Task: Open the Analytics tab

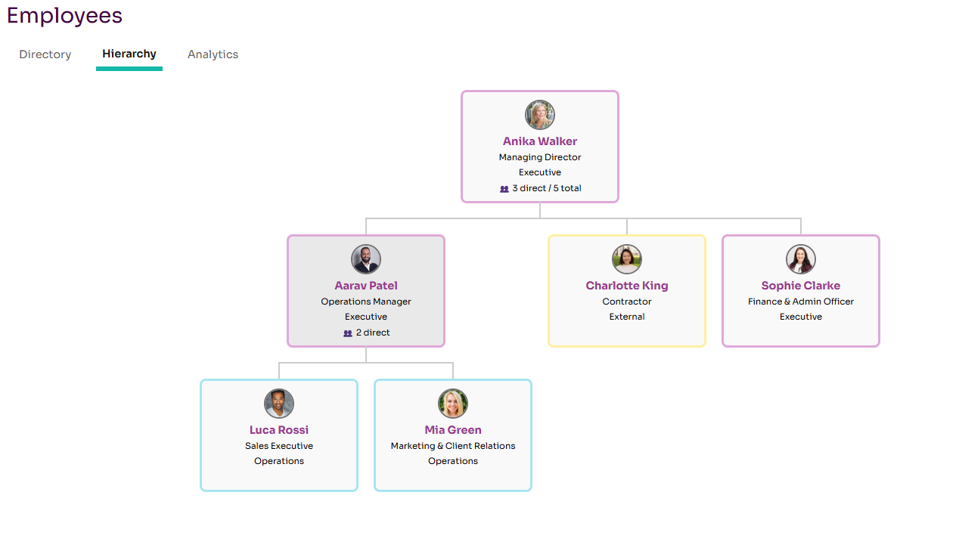Action: pyautogui.click(x=213, y=54)
